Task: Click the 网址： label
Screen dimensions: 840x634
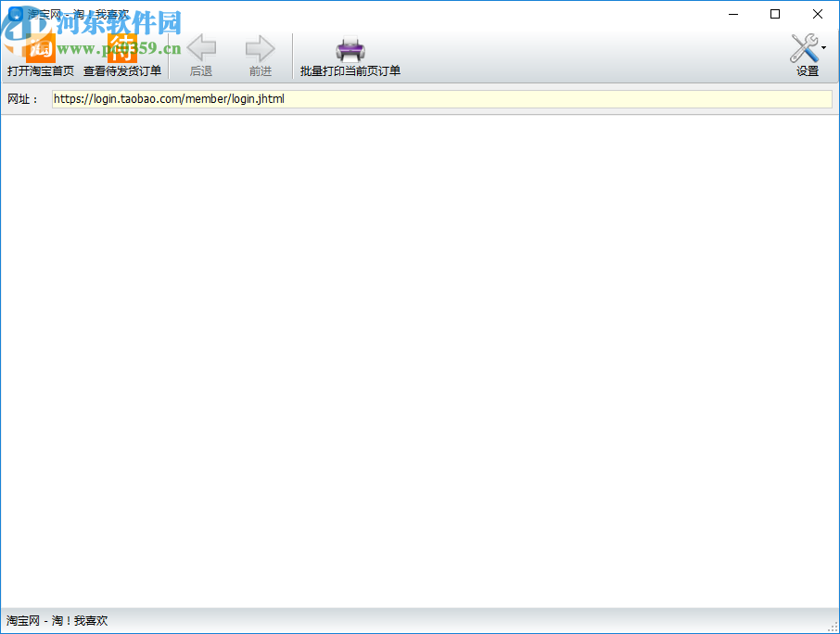Action: click(x=22, y=99)
